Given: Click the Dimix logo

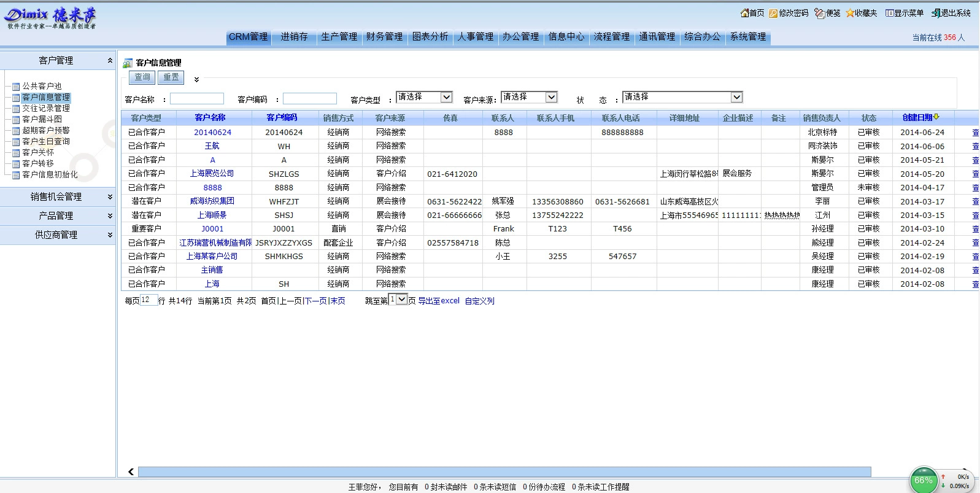Looking at the screenshot, I should 50,18.
